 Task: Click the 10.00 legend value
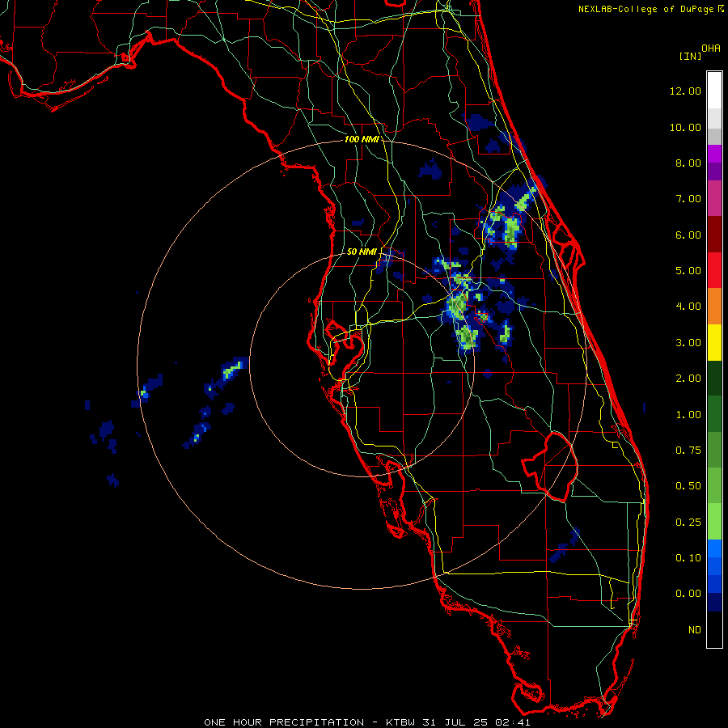pyautogui.click(x=685, y=127)
